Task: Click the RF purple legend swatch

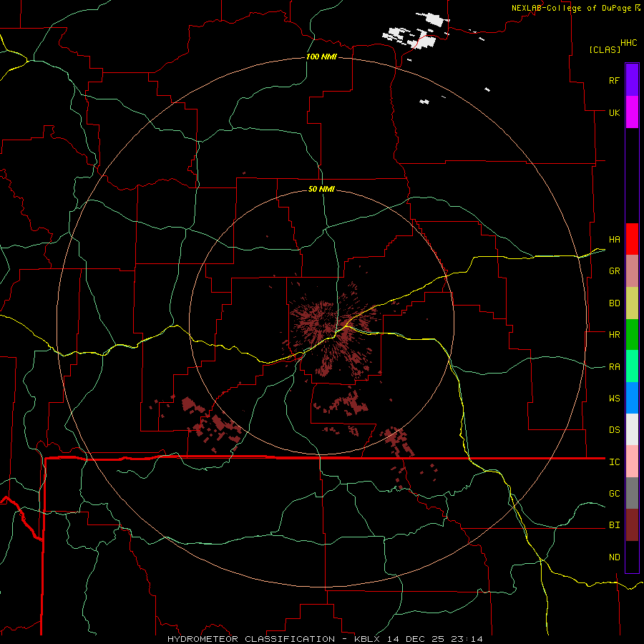Action: (632, 80)
